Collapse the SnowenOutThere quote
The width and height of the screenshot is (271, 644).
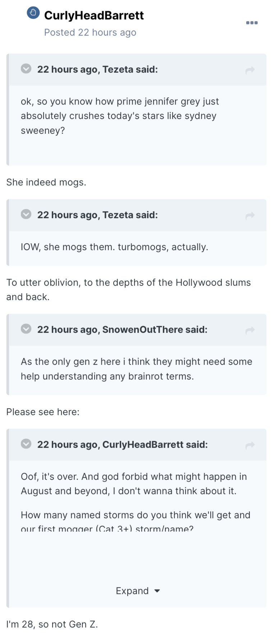coord(26,329)
